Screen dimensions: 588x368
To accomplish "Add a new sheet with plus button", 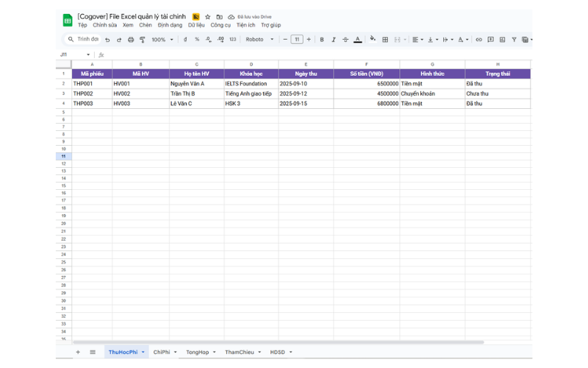I will (78, 353).
